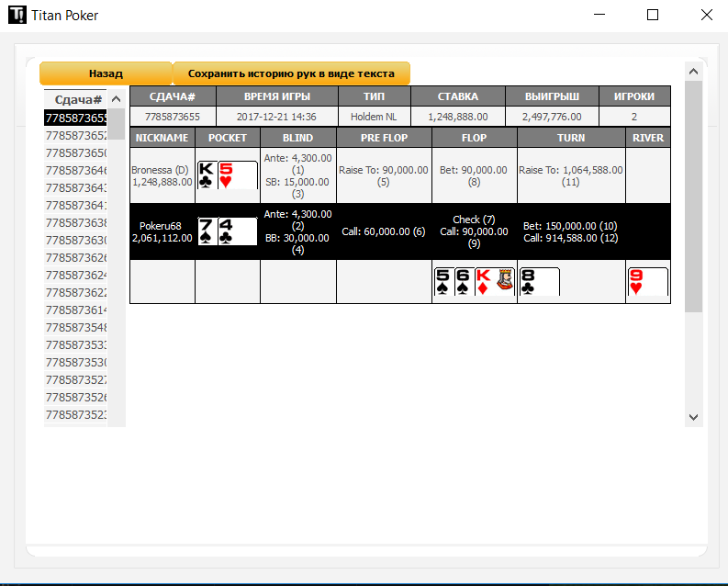Click the СТАВКА column header
Image resolution: width=728 pixels, height=586 pixels.
click(x=458, y=96)
